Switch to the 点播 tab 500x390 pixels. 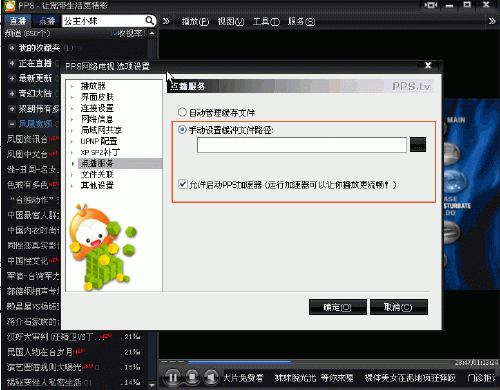tap(47, 21)
